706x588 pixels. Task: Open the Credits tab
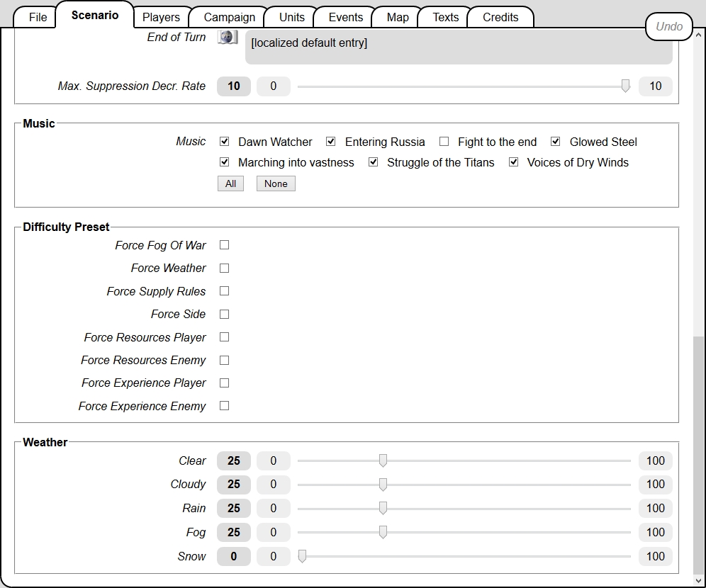coord(500,17)
